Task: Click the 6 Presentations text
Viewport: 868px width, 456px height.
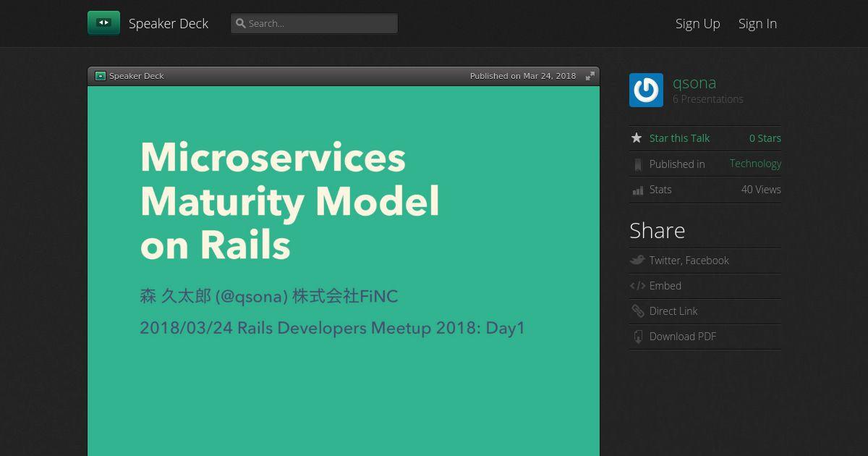Action: point(708,99)
